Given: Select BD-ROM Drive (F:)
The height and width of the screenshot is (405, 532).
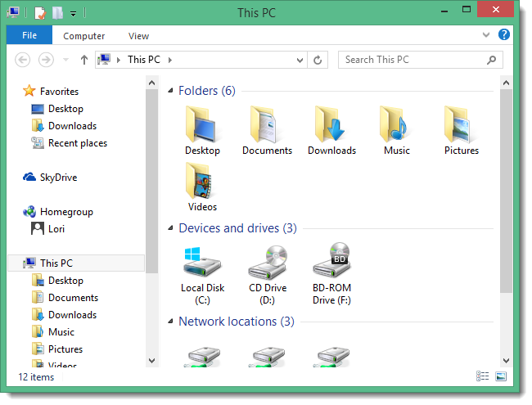Looking at the screenshot, I should (331, 274).
